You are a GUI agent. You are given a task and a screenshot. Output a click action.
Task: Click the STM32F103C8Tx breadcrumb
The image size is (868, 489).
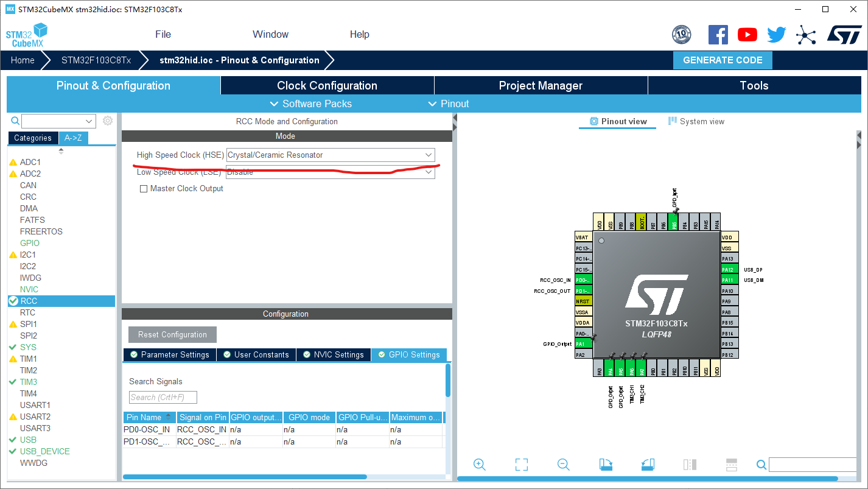point(96,60)
